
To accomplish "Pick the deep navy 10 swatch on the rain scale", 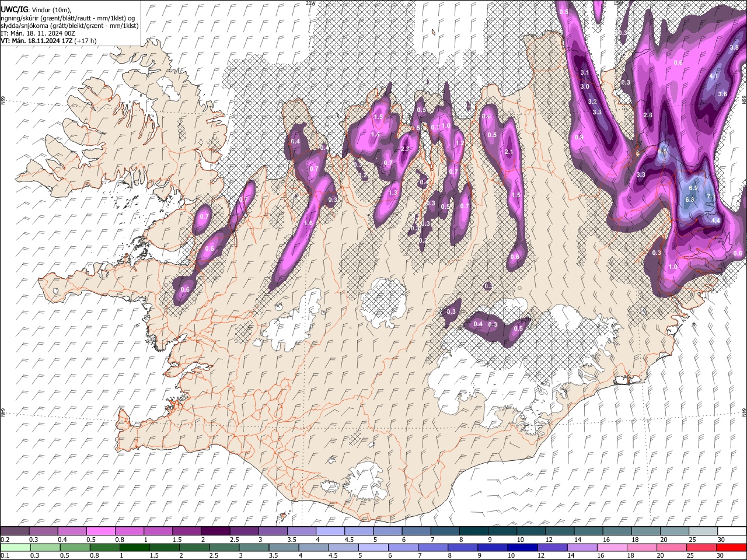I will click(x=522, y=548).
